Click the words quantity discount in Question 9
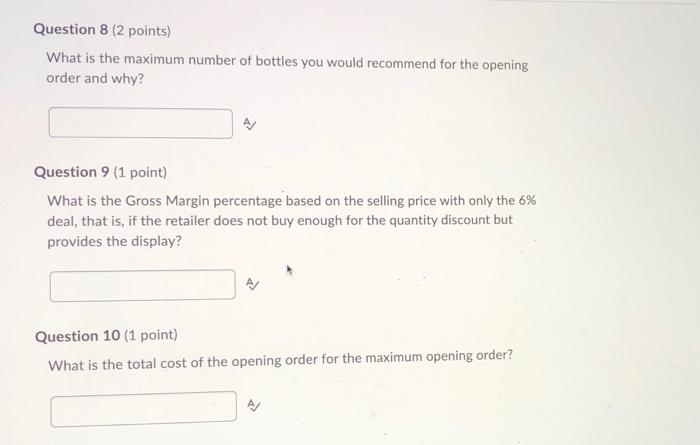The height and width of the screenshot is (445, 700). click(439, 220)
